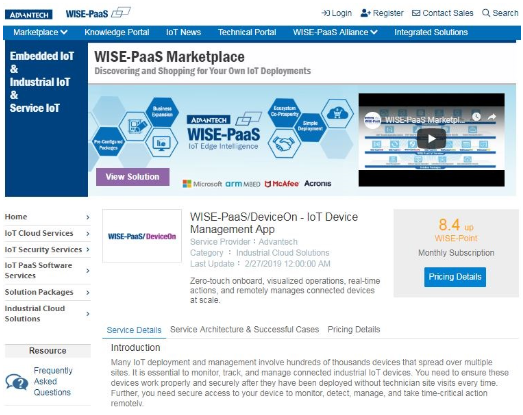Click the video watch later clock icon
Screen dimensions: 523x415
coord(476,117)
